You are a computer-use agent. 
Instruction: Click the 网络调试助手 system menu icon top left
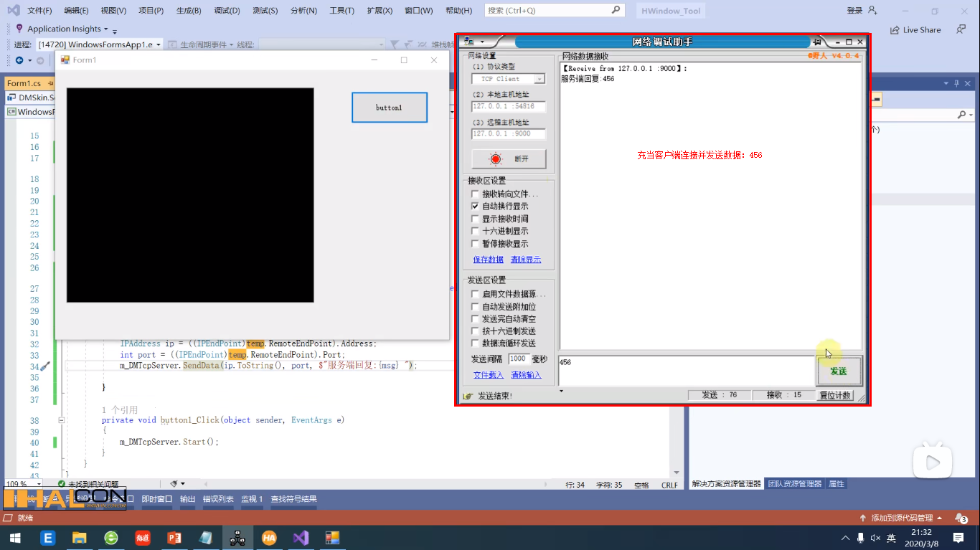tap(467, 42)
